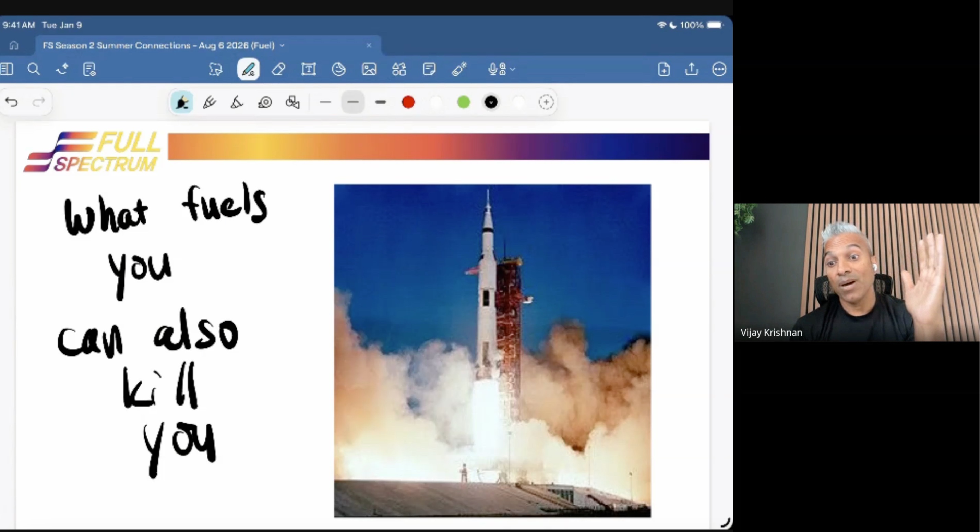Open the search magnifier in toolbar
This screenshot has height=532, width=980.
click(34, 69)
